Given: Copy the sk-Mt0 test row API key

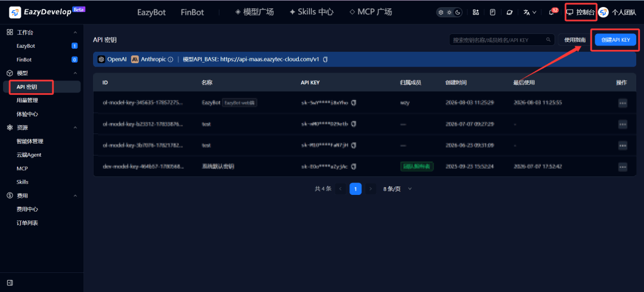Looking at the screenshot, I should point(354,145).
